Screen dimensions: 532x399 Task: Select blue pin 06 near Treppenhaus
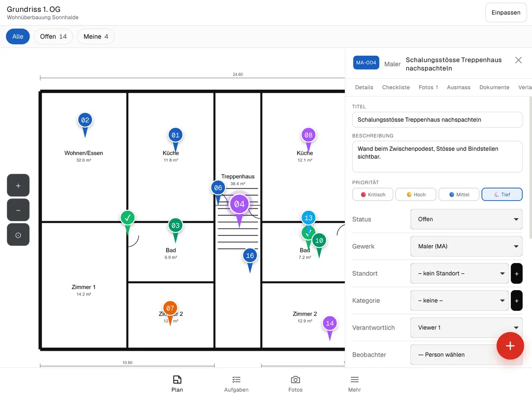click(218, 188)
